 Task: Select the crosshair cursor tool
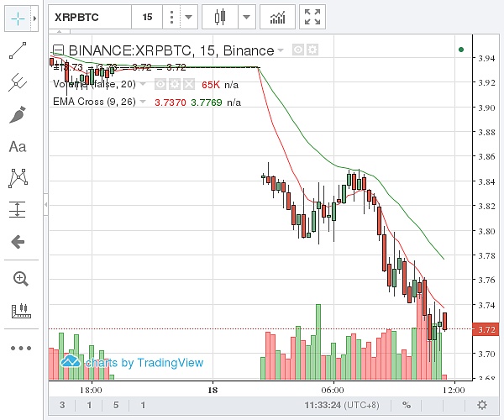coord(17,17)
